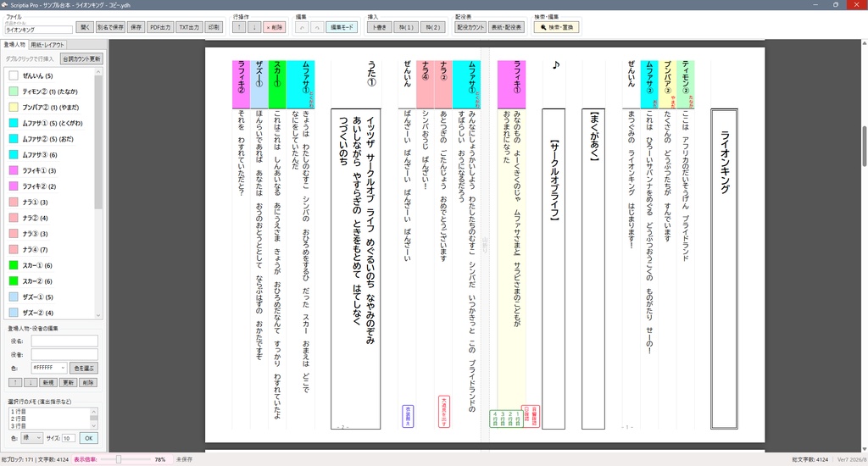Select プンバァ② (1) (やまだ) in the list
The width and height of the screenshot is (868, 466).
coord(50,108)
